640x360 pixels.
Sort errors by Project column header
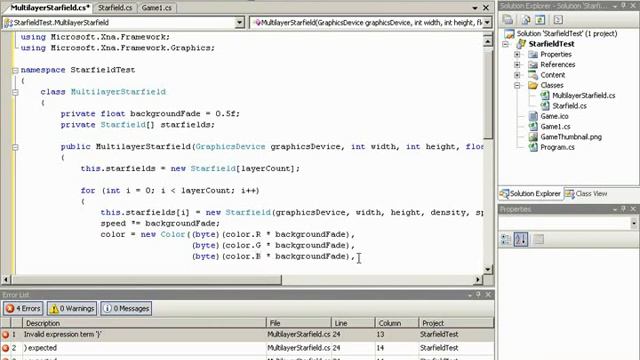point(456,323)
